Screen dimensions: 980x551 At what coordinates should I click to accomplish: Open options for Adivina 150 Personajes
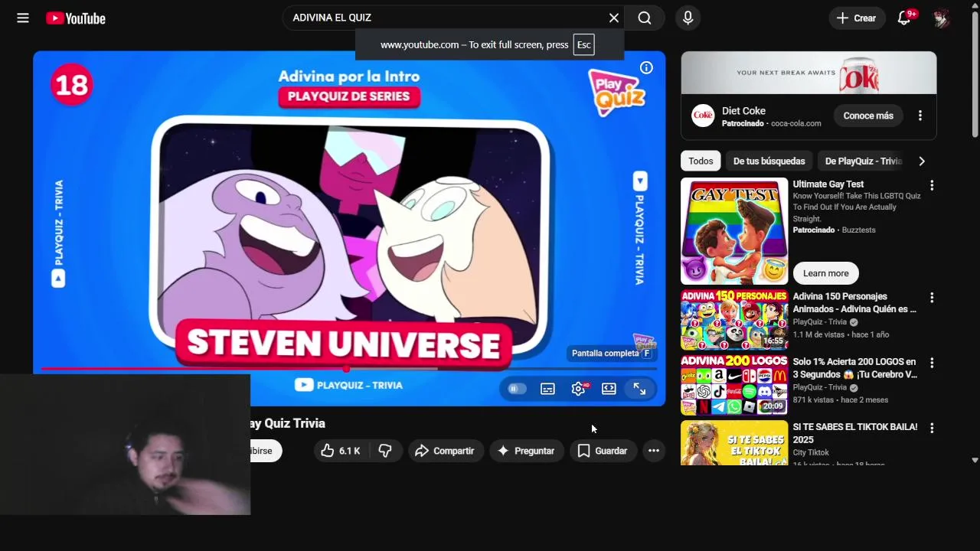pos(932,298)
